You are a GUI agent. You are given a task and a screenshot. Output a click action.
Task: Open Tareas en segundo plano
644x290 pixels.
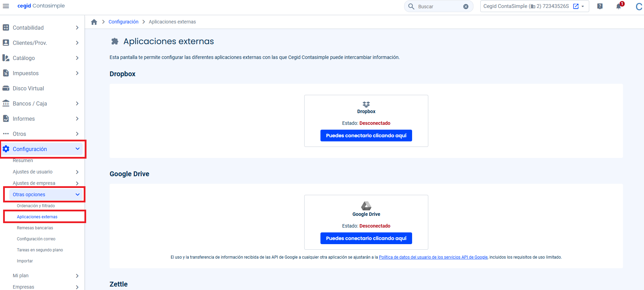click(x=40, y=250)
